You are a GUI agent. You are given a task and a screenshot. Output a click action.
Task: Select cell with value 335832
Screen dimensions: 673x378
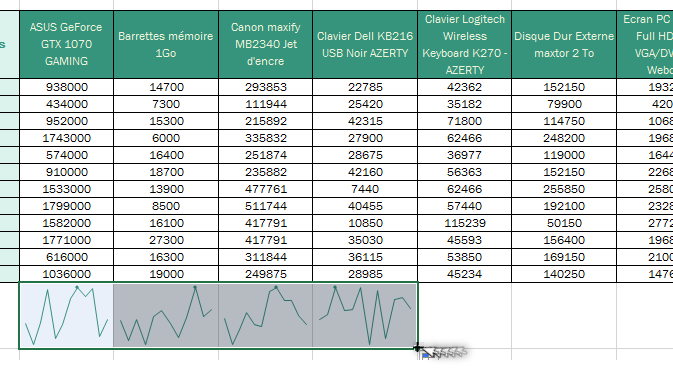pos(266,138)
